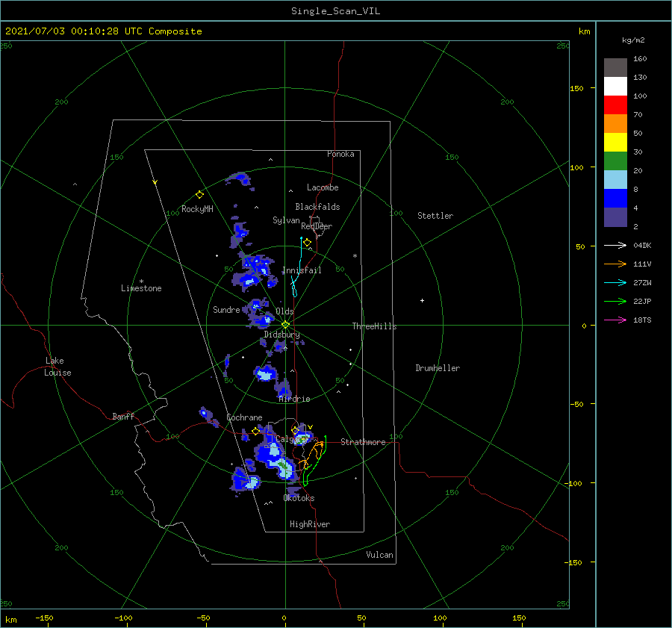
Task: Click the Vulcan town label
Action: (x=379, y=555)
